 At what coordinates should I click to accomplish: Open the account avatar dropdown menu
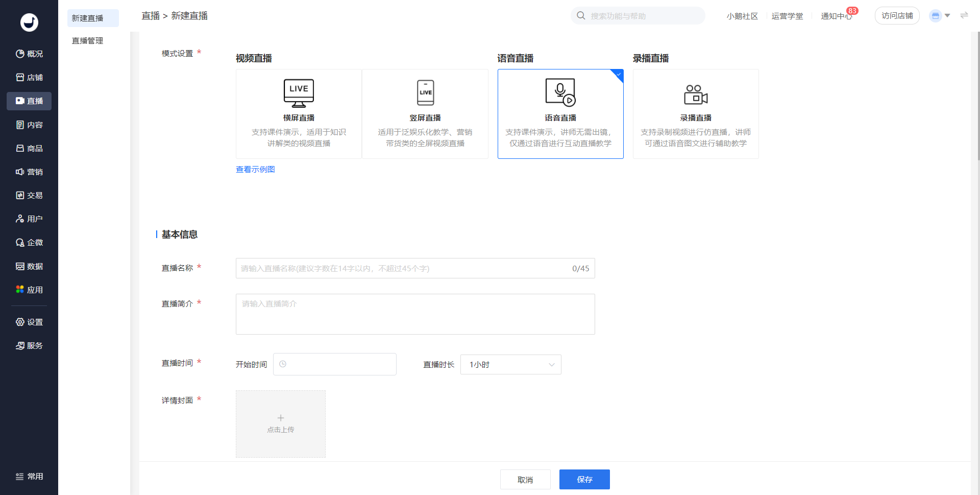coord(940,16)
